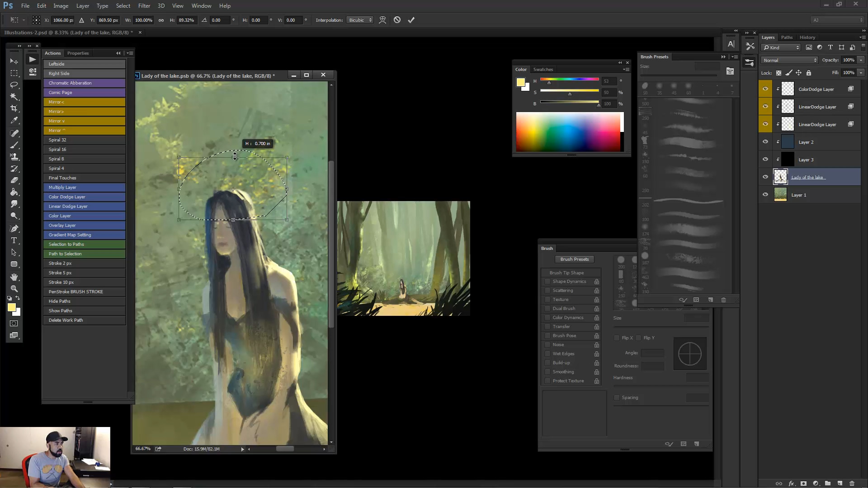Click the transform height percentage field

click(187, 20)
